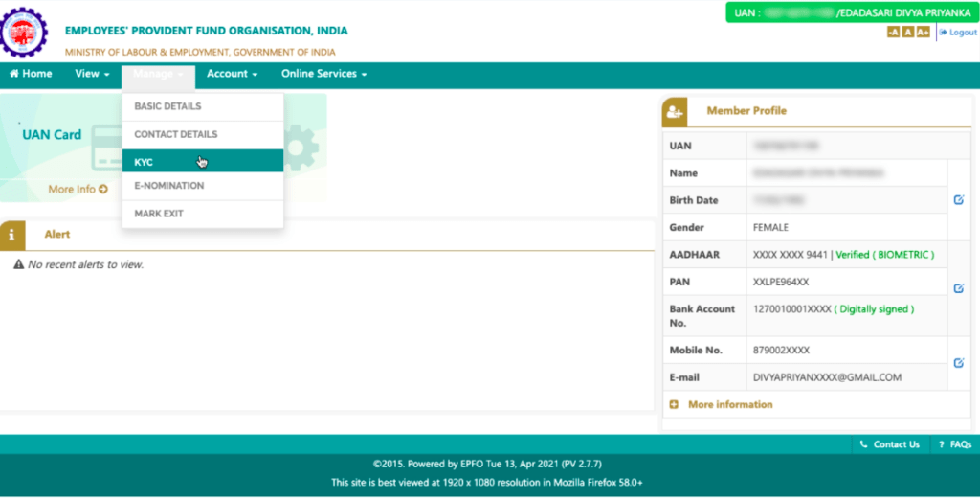Screen dimensions: 980x500
Task: Increase font size with A+ button
Action: tap(924, 32)
